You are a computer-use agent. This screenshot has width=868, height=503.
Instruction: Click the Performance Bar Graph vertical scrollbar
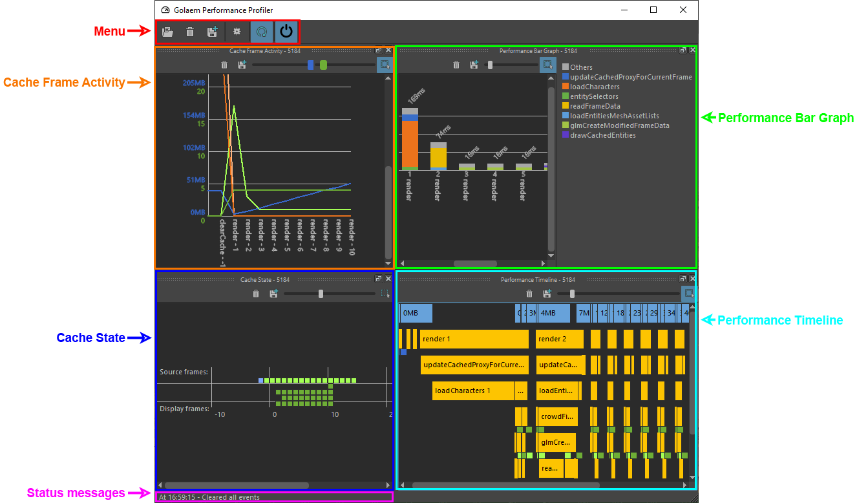(x=551, y=168)
